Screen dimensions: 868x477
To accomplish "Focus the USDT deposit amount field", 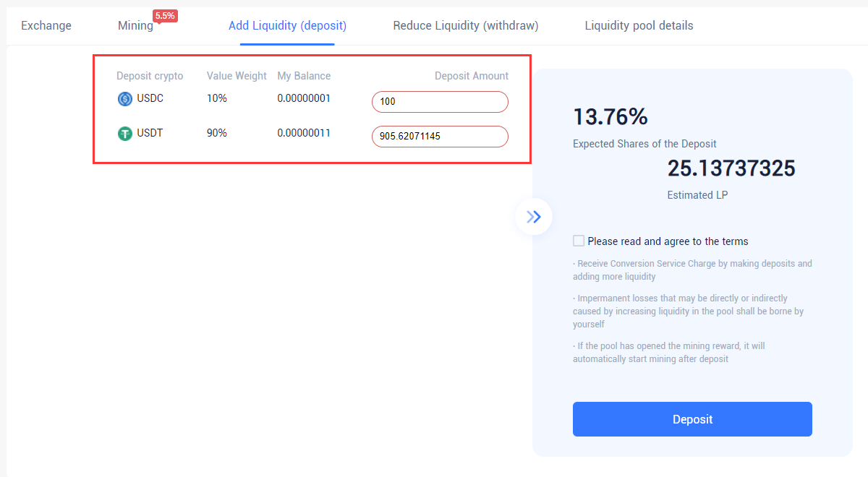I will coord(440,137).
